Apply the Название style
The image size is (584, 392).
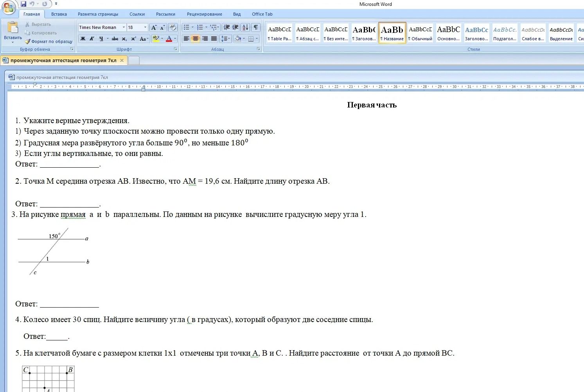pyautogui.click(x=392, y=33)
